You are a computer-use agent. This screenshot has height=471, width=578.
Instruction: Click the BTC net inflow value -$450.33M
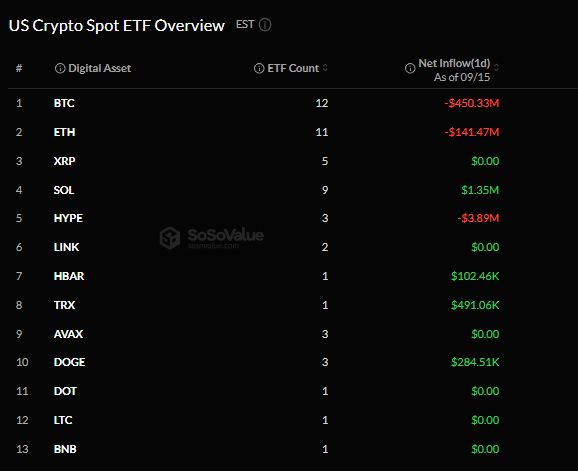coord(472,103)
